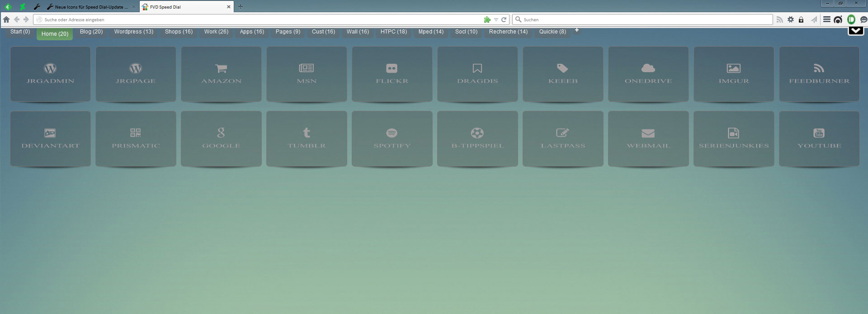Navigate forward to next page
Image resolution: width=868 pixels, height=314 pixels.
pos(26,19)
